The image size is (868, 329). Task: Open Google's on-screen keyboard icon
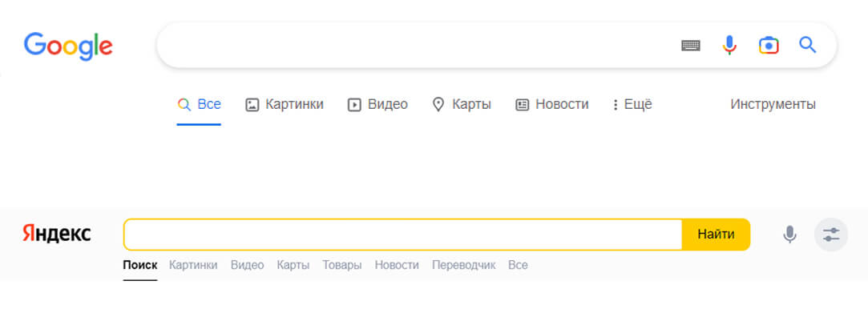[x=690, y=46]
